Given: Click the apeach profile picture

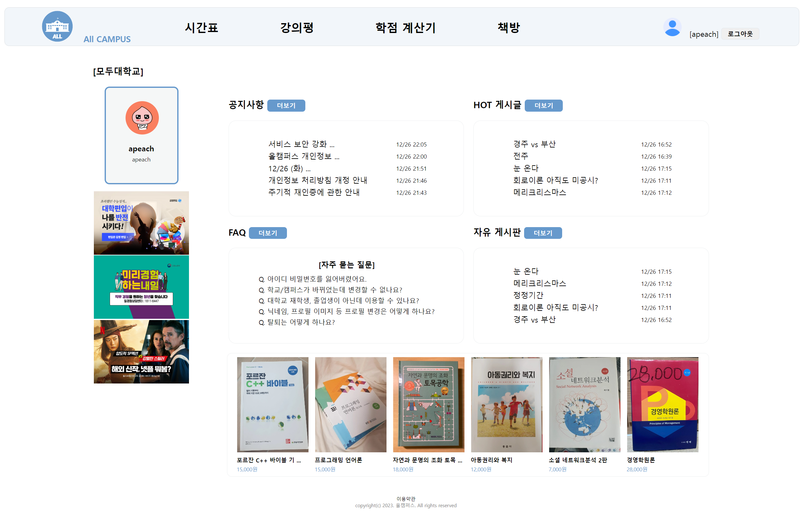Looking at the screenshot, I should point(142,118).
